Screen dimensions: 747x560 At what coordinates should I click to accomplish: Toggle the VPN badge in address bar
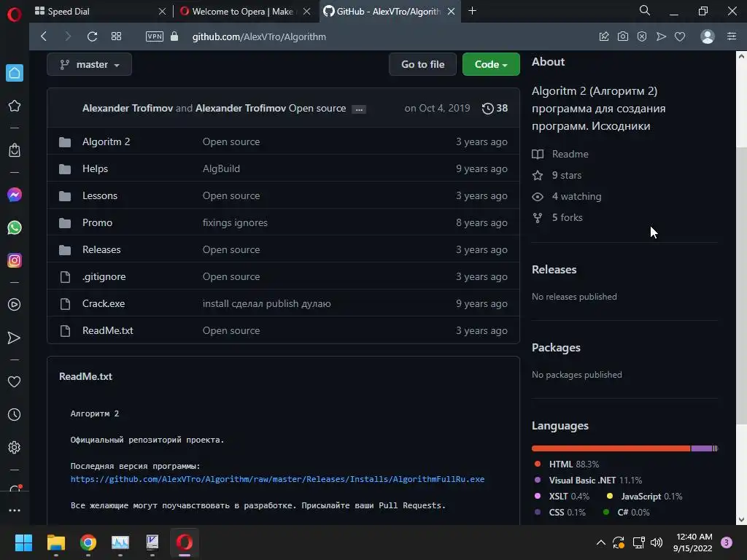pyautogui.click(x=155, y=36)
